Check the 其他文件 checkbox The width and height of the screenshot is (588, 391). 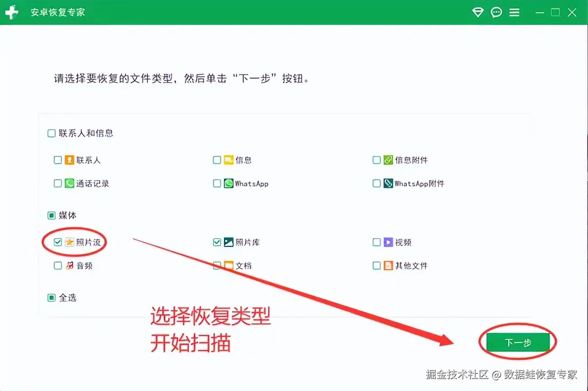point(377,266)
